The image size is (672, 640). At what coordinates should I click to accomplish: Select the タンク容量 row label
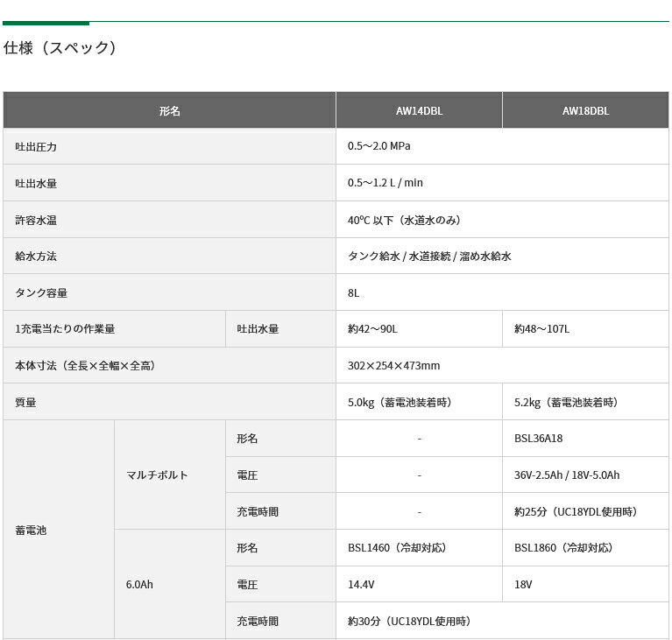[x=41, y=293]
